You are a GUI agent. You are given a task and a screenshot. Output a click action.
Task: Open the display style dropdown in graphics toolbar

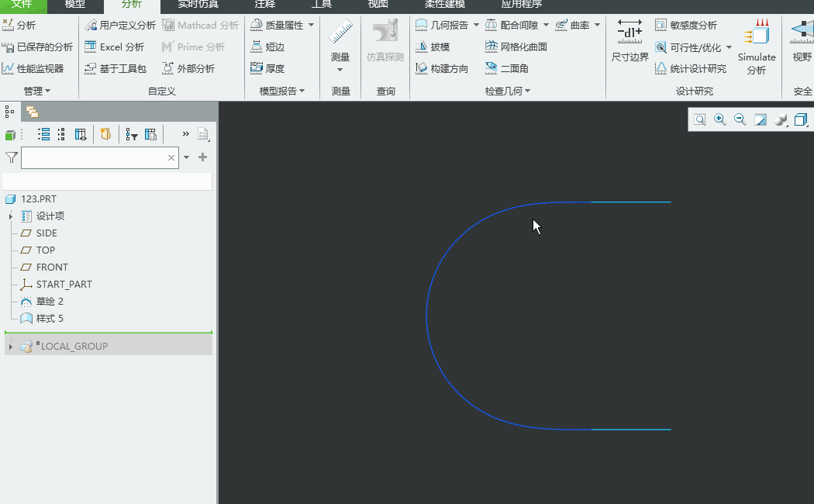(781, 120)
